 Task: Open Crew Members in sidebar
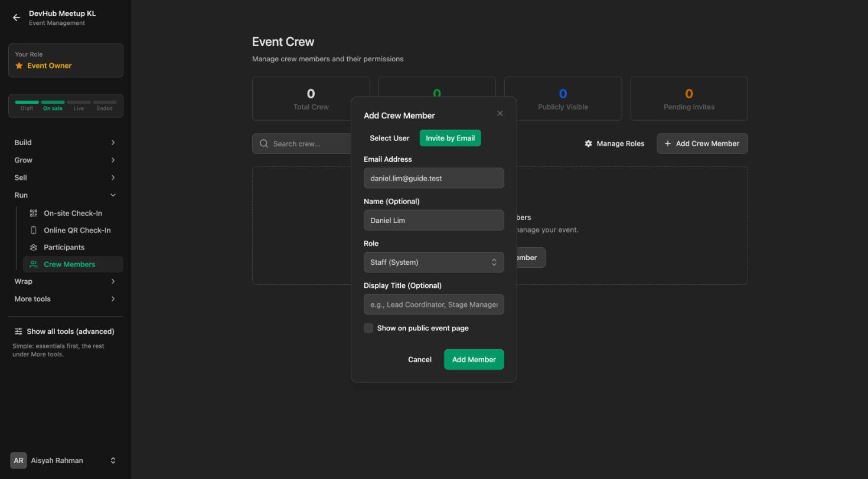[x=73, y=264]
